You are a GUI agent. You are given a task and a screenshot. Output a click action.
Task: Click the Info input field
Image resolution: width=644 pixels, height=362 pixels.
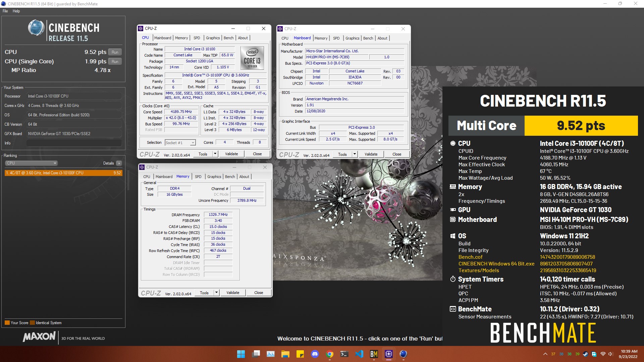[74, 143]
